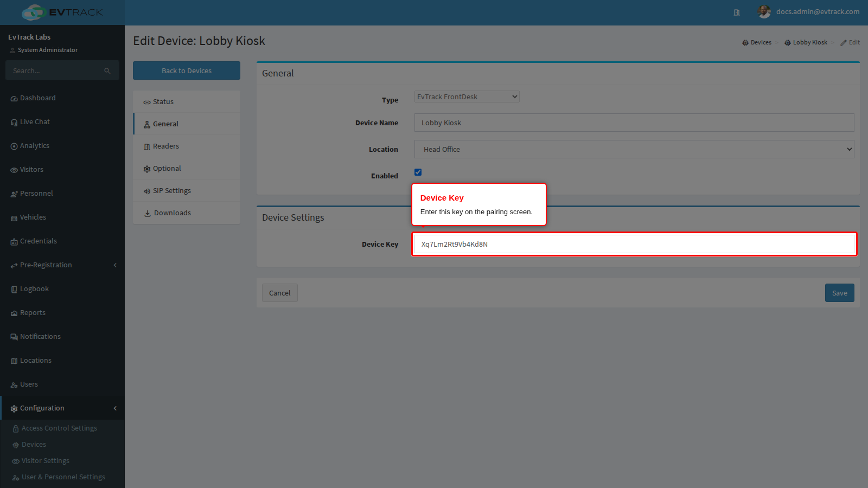Open Vehicles section
Viewport: 868px width, 488px height.
(x=62, y=217)
